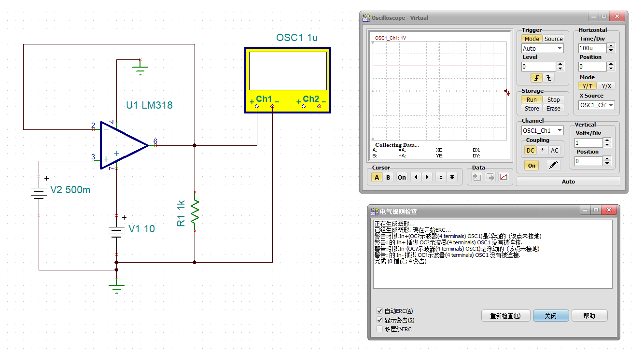Click the OSC1_Ch1: 1V trace label
This screenshot has width=644, height=352.
391,38
